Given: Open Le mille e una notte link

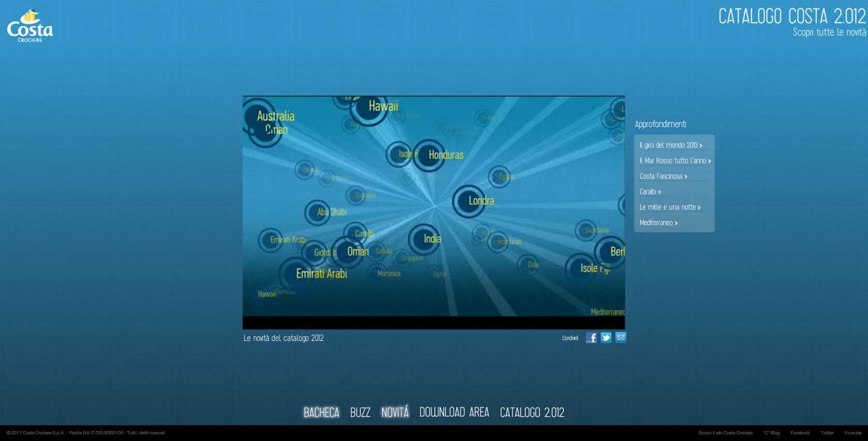Looking at the screenshot, I should (670, 207).
